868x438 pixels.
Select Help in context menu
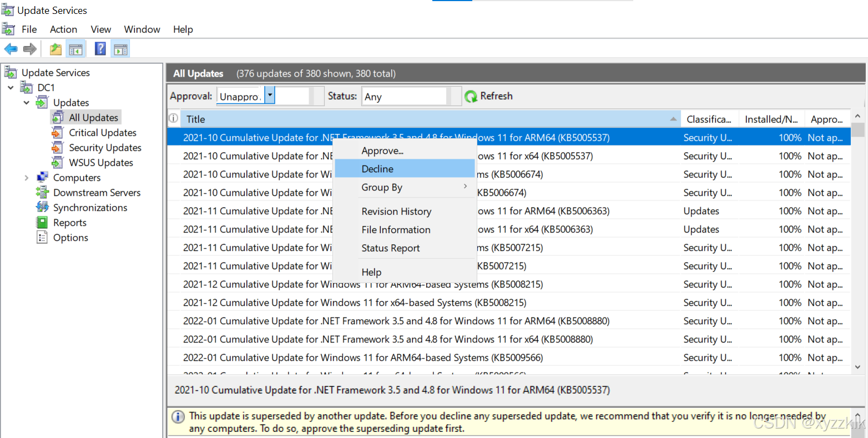point(405,272)
